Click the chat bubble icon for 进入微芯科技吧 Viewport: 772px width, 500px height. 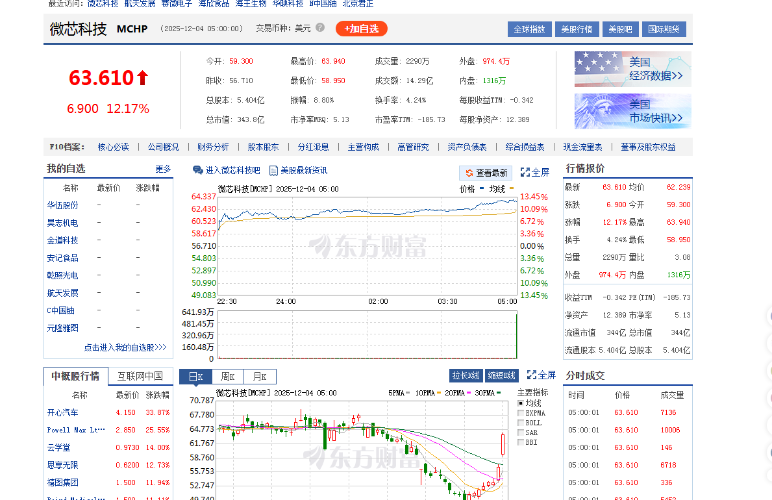(x=198, y=170)
